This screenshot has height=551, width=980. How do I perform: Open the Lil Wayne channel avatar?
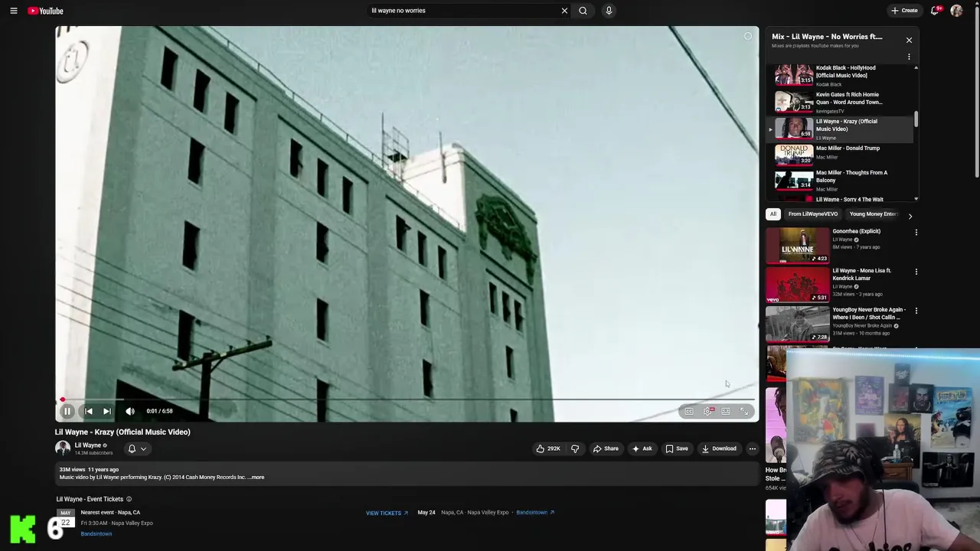coord(63,448)
